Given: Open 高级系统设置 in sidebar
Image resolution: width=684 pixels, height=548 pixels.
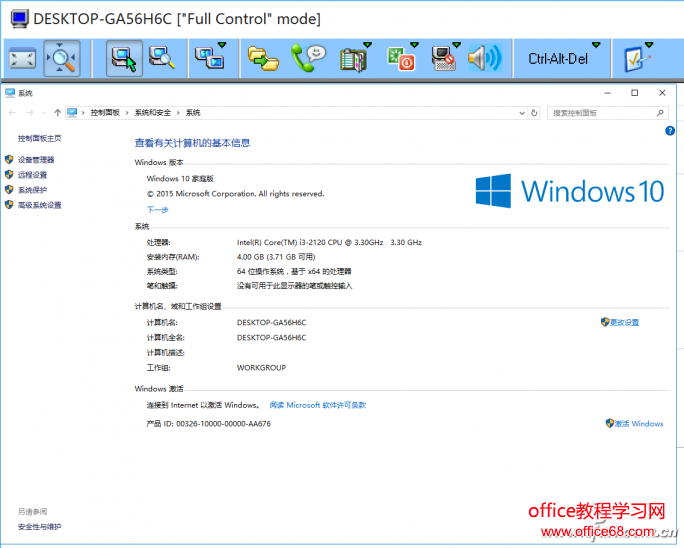Looking at the screenshot, I should (x=39, y=205).
